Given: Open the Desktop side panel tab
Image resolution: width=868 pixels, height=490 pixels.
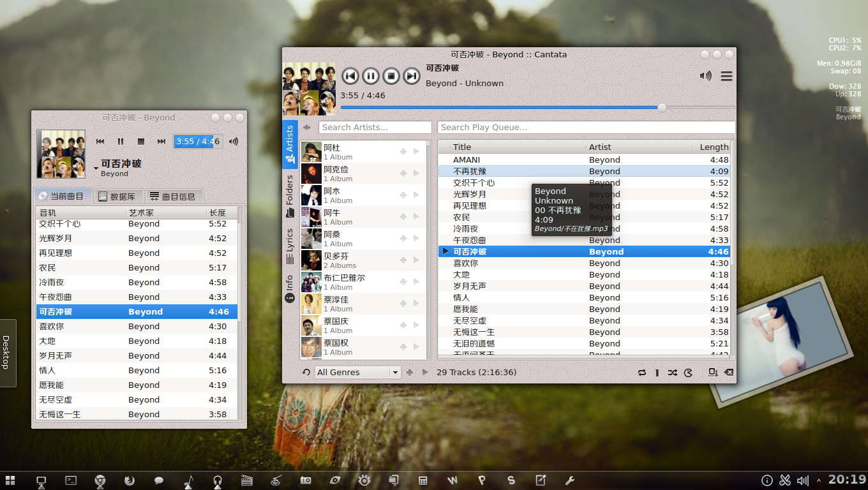Looking at the screenshot, I should pos(7,353).
